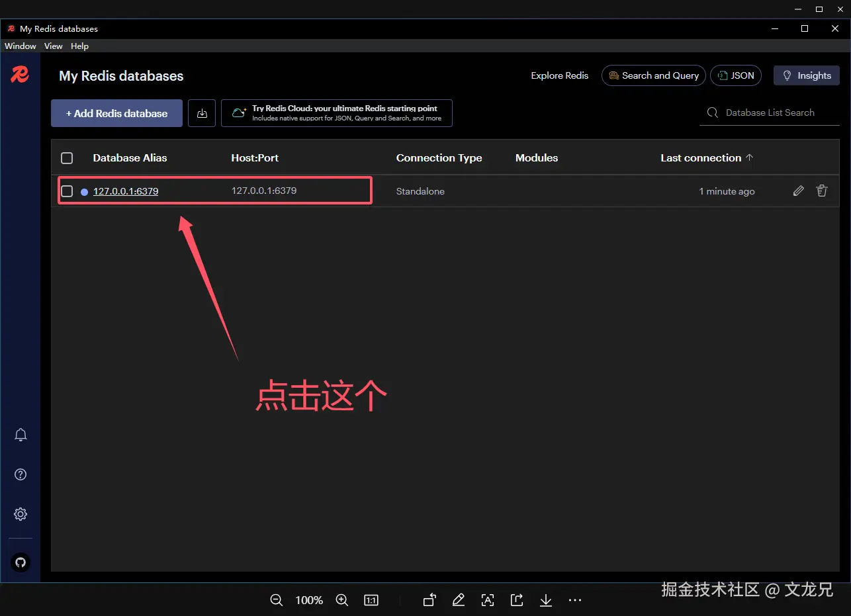Click in the Database List Search field

(x=770, y=112)
